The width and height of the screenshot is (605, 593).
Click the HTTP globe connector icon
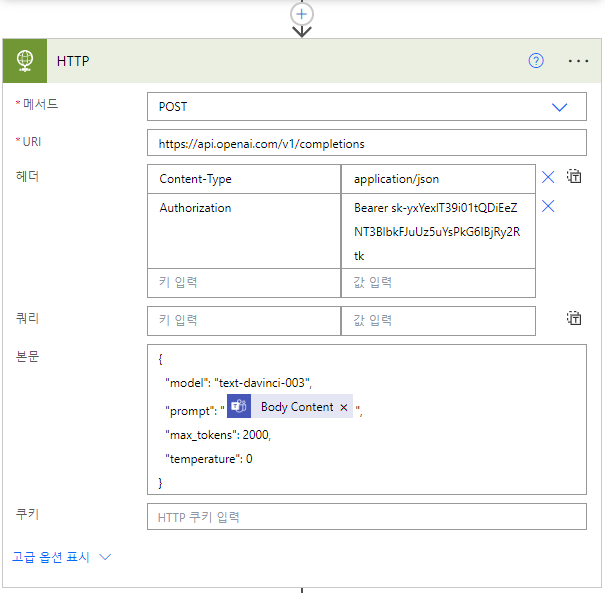pyautogui.click(x=25, y=61)
